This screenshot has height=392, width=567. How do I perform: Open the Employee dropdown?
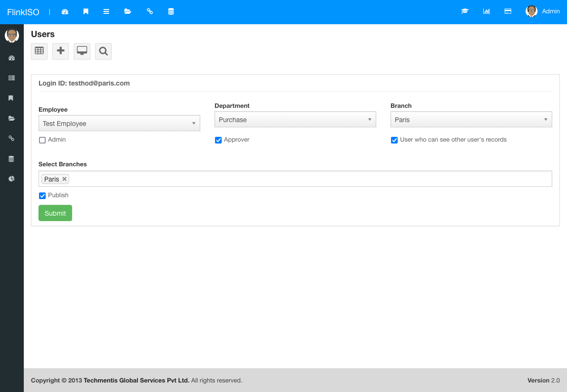click(119, 123)
